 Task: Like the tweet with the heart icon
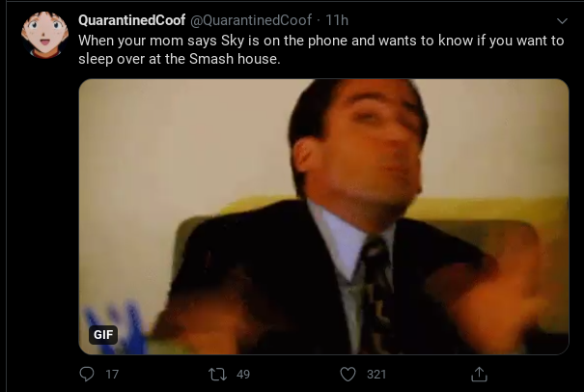pyautogui.click(x=348, y=374)
